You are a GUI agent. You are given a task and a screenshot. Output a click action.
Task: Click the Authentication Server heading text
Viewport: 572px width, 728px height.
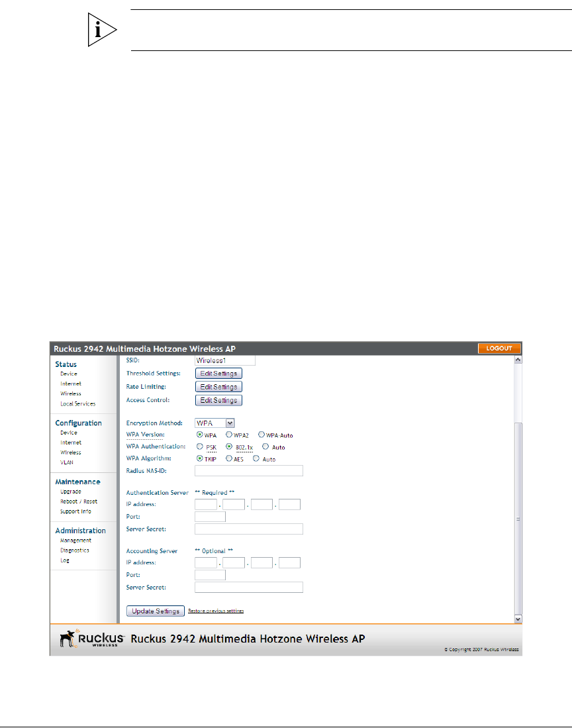(158, 493)
